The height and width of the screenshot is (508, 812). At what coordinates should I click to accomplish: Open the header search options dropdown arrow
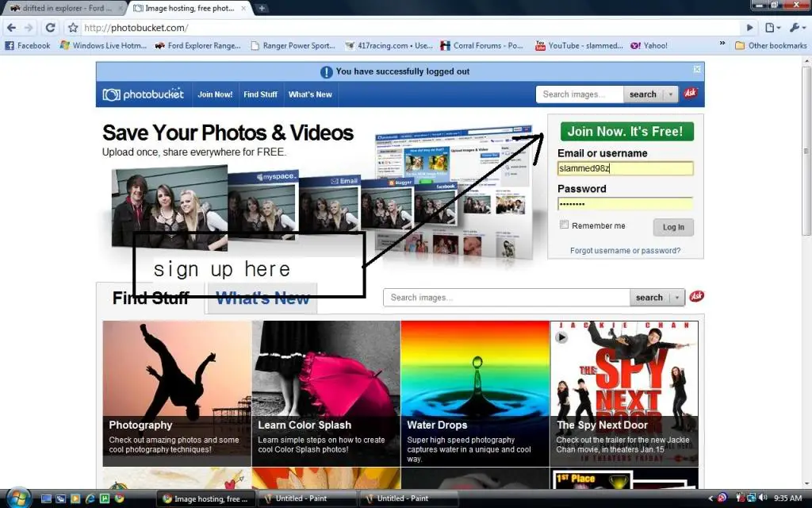pos(671,94)
